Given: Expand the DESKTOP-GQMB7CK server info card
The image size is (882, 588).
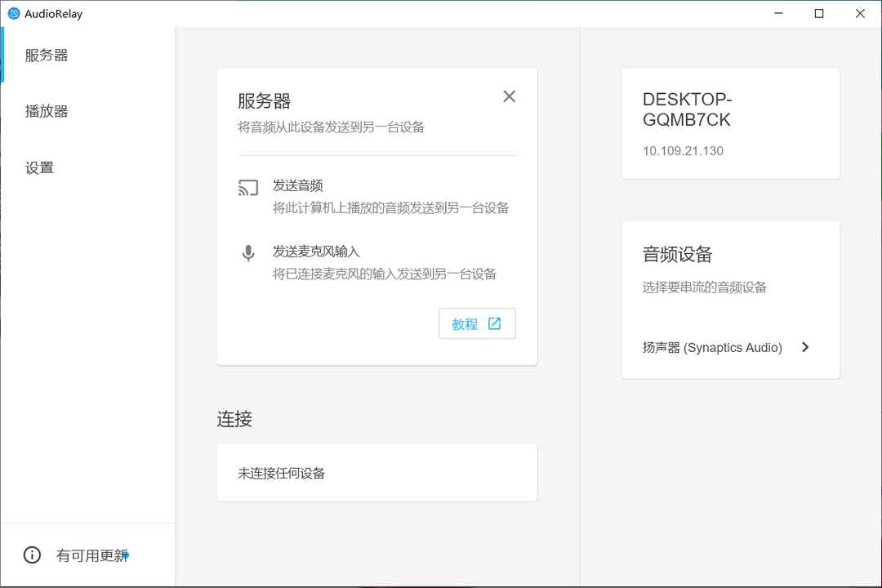Looking at the screenshot, I should coord(730,122).
